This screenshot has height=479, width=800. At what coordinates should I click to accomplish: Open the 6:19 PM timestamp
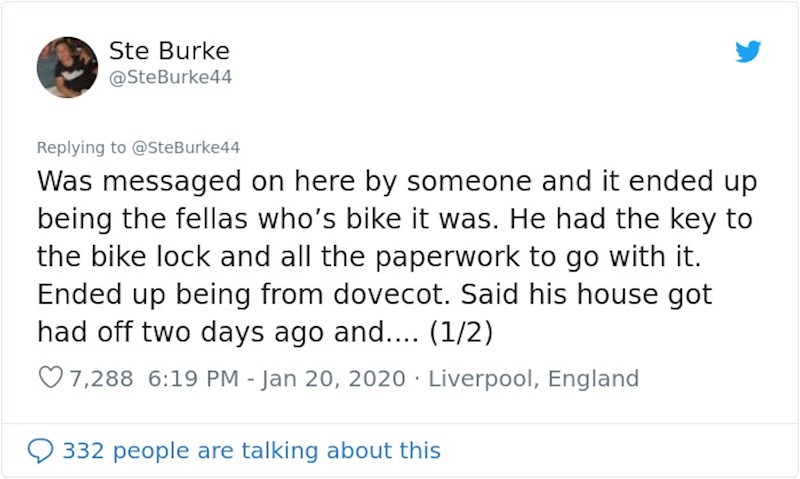tap(193, 379)
